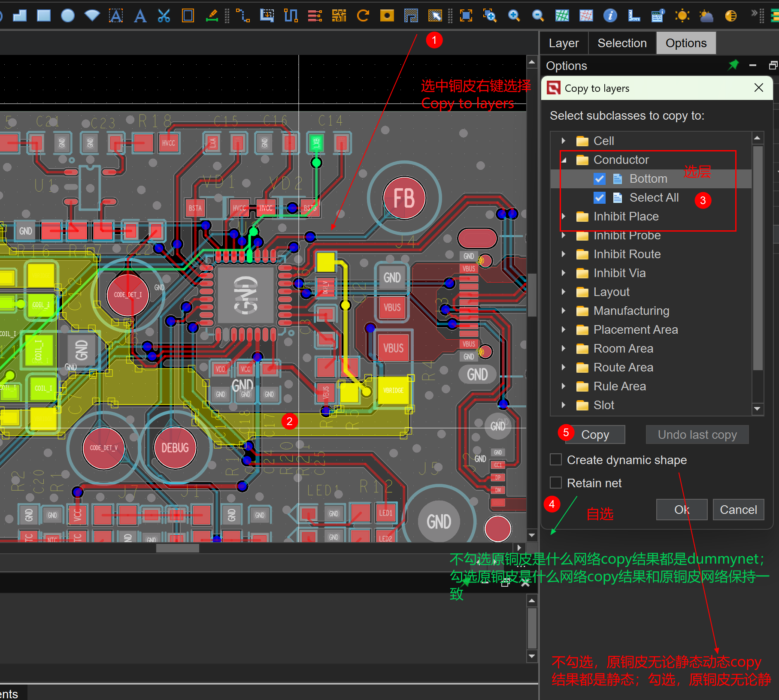
Task: Select the measure ruler tool
Action: click(634, 16)
